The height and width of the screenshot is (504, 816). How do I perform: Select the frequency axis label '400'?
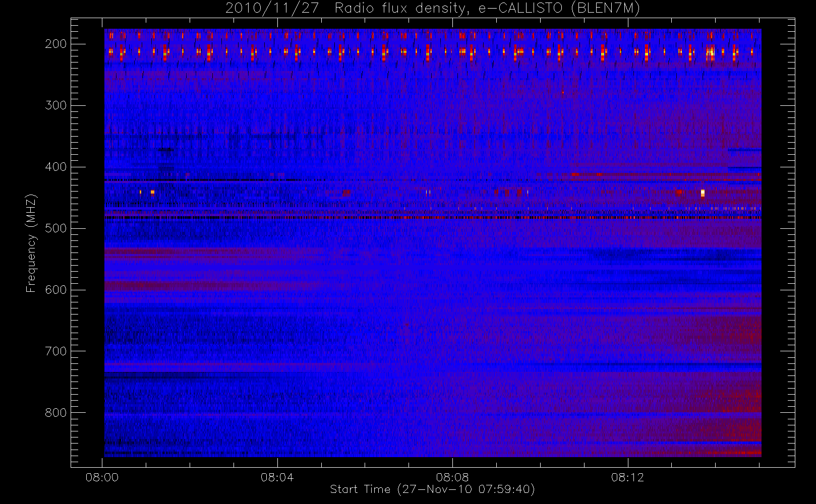[x=55, y=167]
